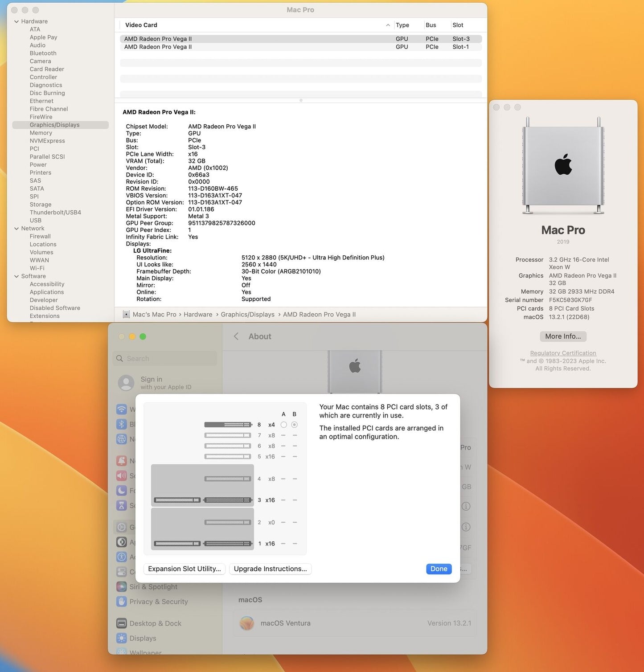Screen dimensions: 644x672
Task: Collapse the Network section in sidebar
Action: tap(16, 229)
